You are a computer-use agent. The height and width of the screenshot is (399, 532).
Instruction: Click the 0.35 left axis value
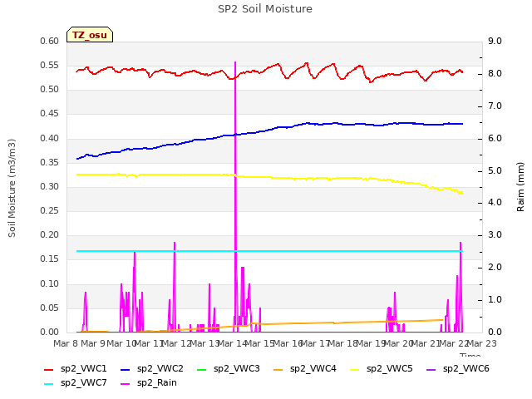point(50,163)
